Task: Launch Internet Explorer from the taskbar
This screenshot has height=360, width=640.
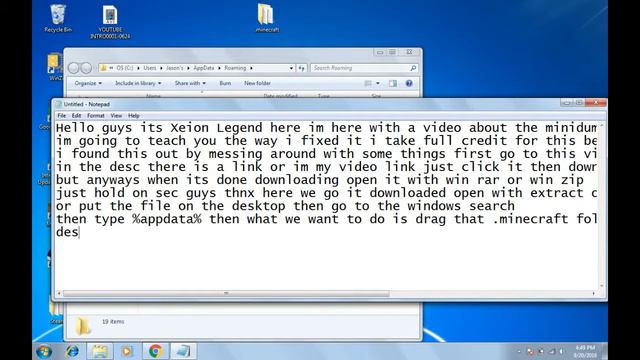Action: (x=73, y=351)
